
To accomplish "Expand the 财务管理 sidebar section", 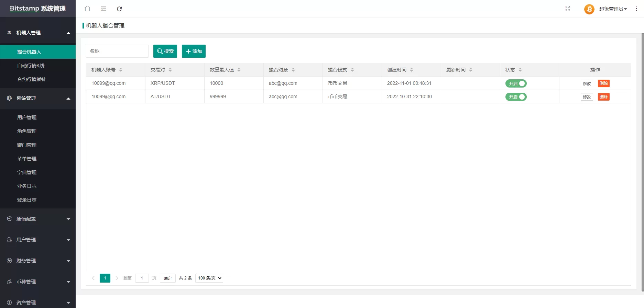I will pos(38,261).
